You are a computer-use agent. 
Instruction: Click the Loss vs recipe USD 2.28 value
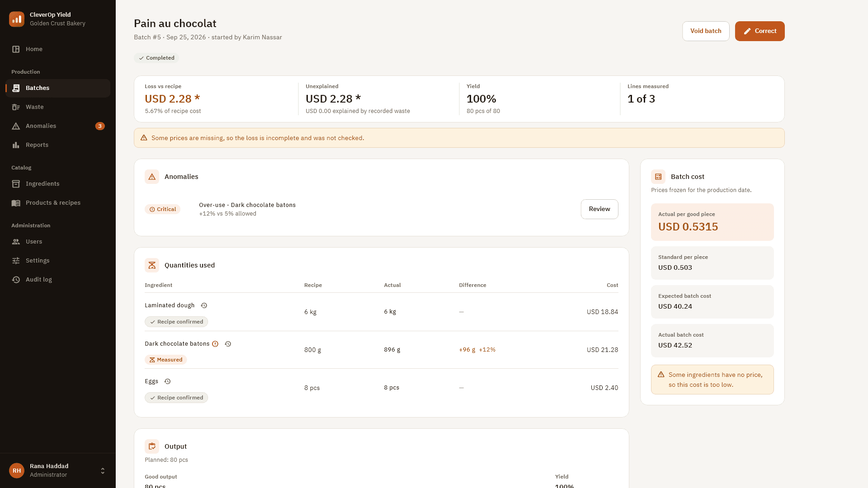click(172, 99)
